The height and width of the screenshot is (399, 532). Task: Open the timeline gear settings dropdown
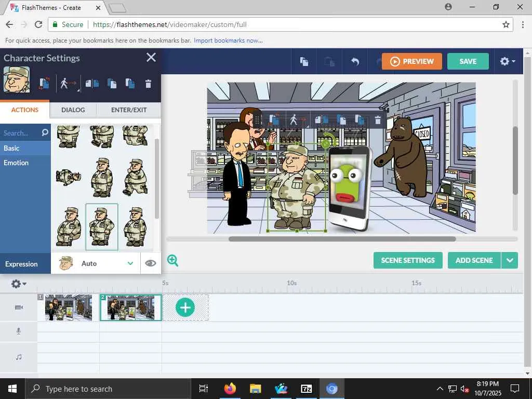(19, 284)
